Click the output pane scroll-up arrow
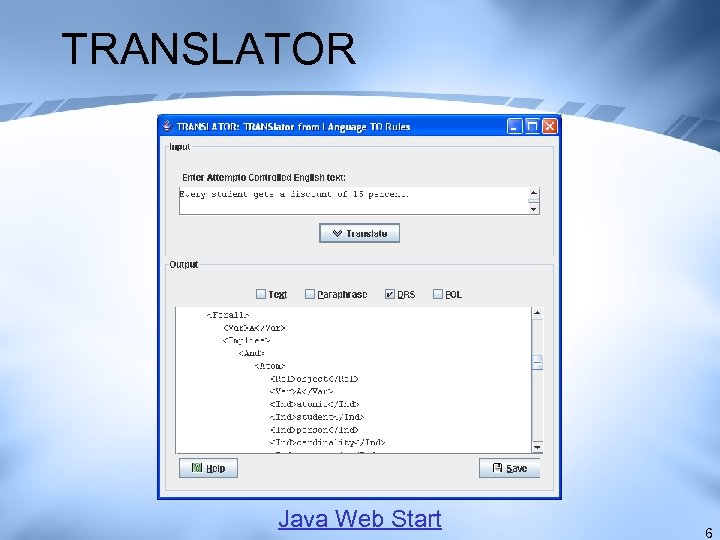The height and width of the screenshot is (540, 720). click(537, 313)
